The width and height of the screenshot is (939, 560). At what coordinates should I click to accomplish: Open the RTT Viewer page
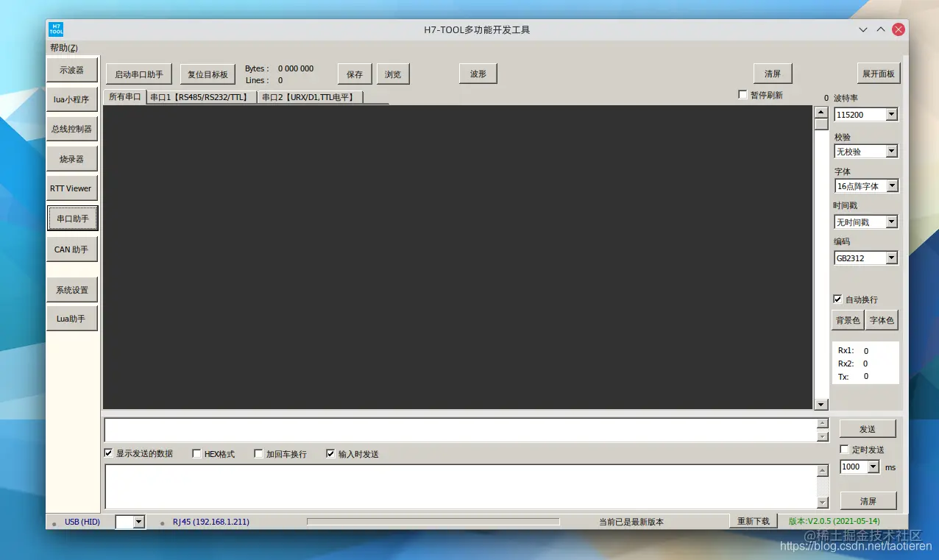[72, 188]
